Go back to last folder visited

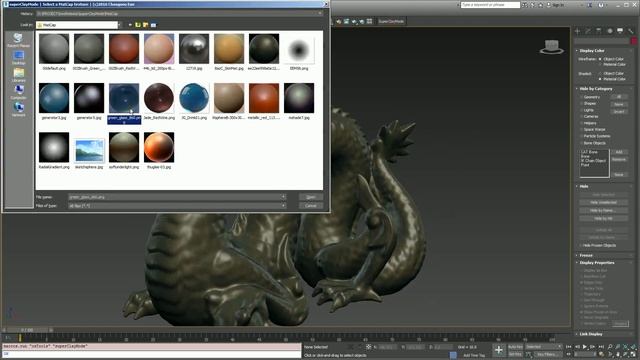pyautogui.click(x=130, y=25)
